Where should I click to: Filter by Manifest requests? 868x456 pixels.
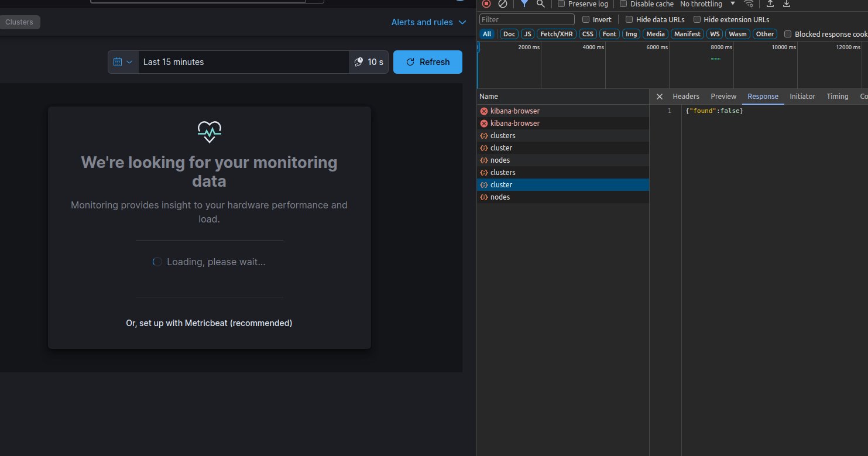(687, 34)
